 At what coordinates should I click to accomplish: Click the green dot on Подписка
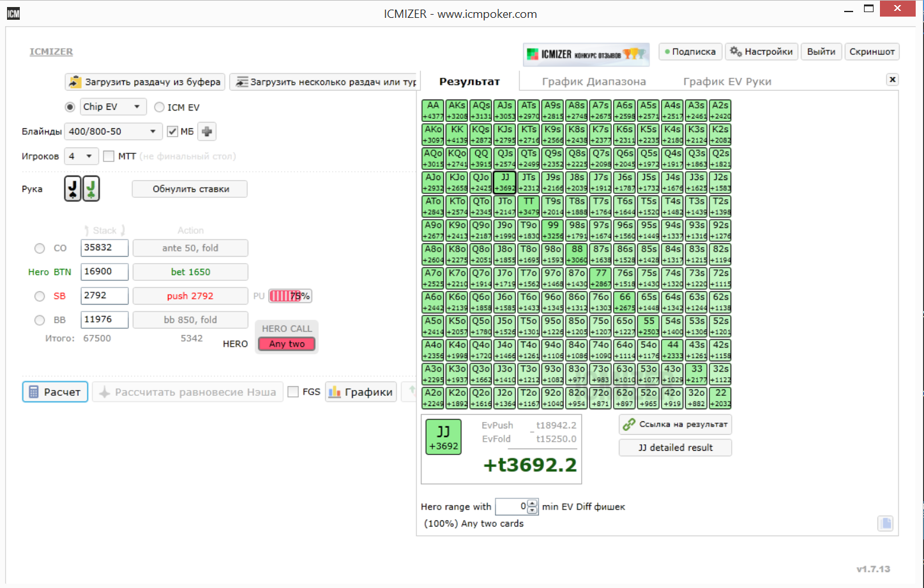(667, 52)
